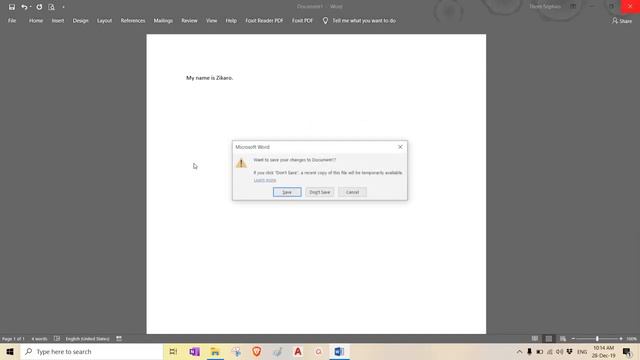
Task: Click the zoom slider handle
Action: point(597,338)
